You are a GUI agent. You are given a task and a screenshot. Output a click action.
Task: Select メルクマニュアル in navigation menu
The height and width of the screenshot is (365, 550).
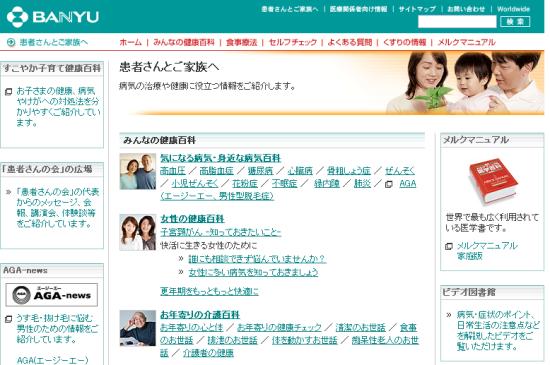coord(466,42)
